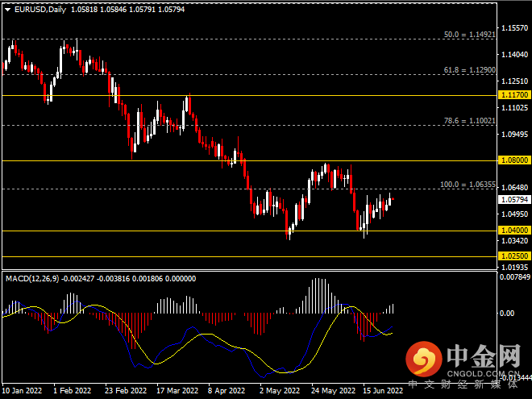Viewport: 532px width, 399px height.
Task: Click the 1.04950 price axis value
Action: 515,214
